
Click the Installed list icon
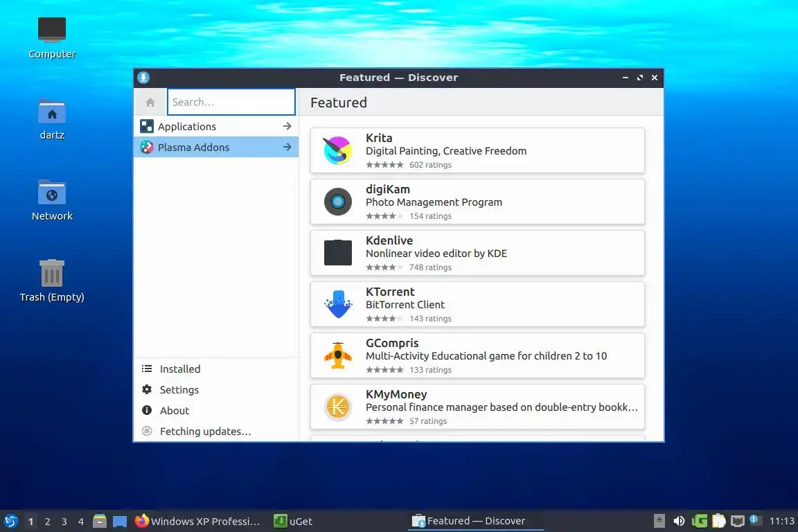[147, 369]
